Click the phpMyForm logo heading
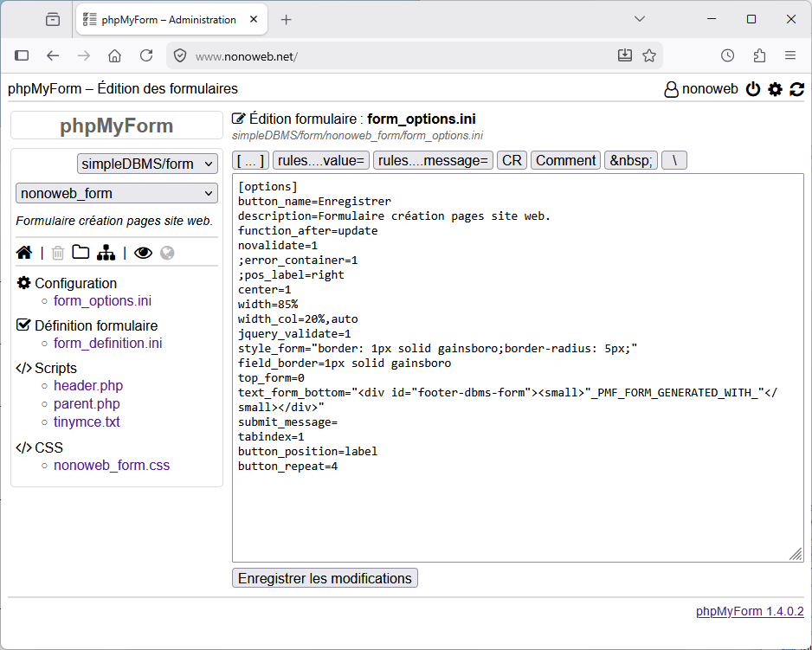This screenshot has width=812, height=650. [x=117, y=125]
